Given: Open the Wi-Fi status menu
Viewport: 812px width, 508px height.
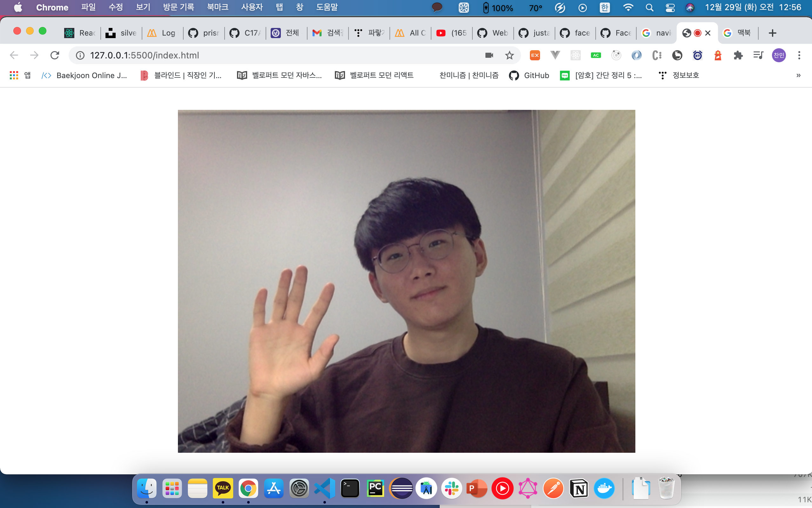Looking at the screenshot, I should [628, 7].
